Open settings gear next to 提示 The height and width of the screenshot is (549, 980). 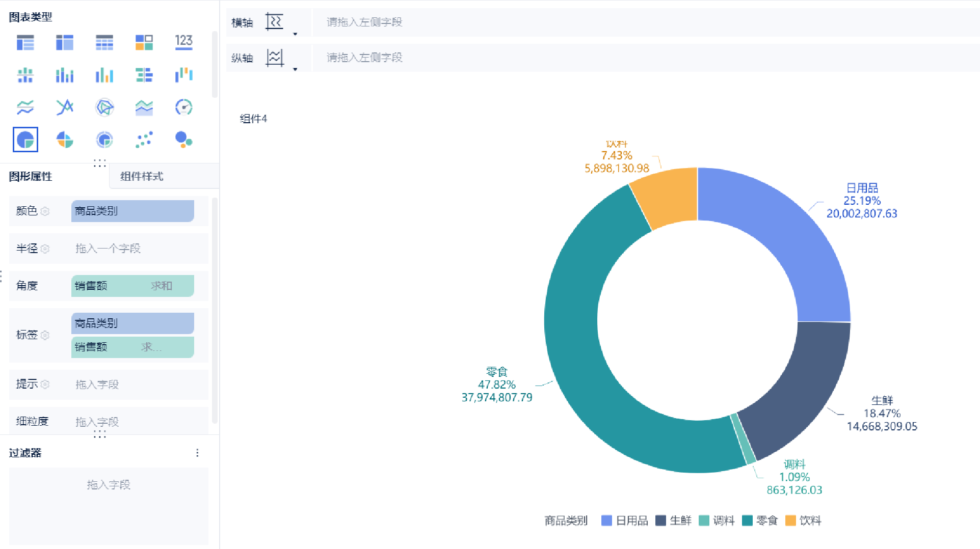click(45, 385)
